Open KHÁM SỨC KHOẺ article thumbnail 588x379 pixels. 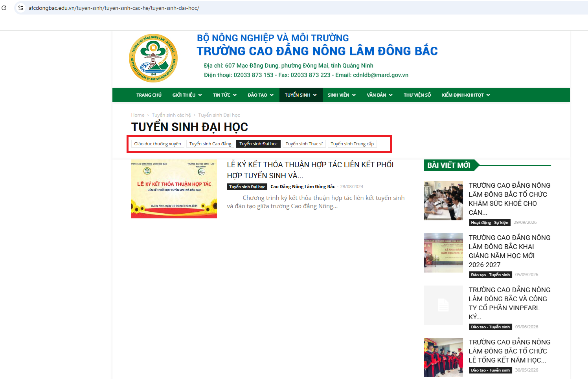(x=443, y=201)
